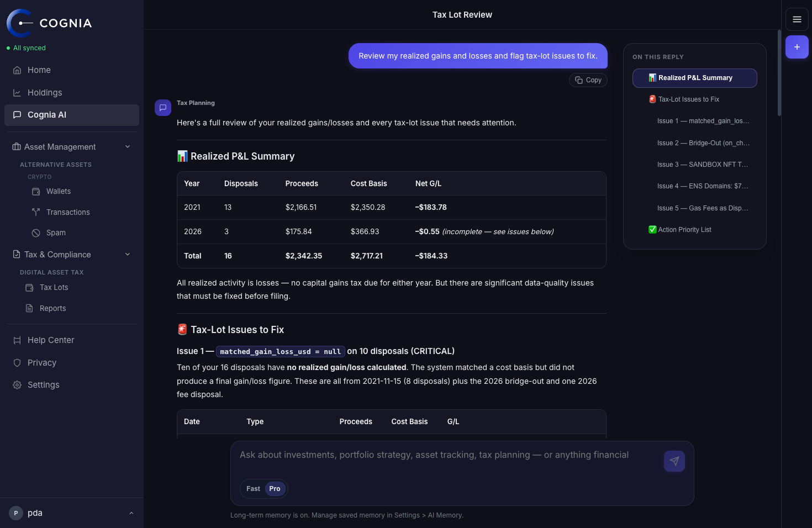The width and height of the screenshot is (812, 528).
Task: Click the All synced status indicator
Action: 26,48
